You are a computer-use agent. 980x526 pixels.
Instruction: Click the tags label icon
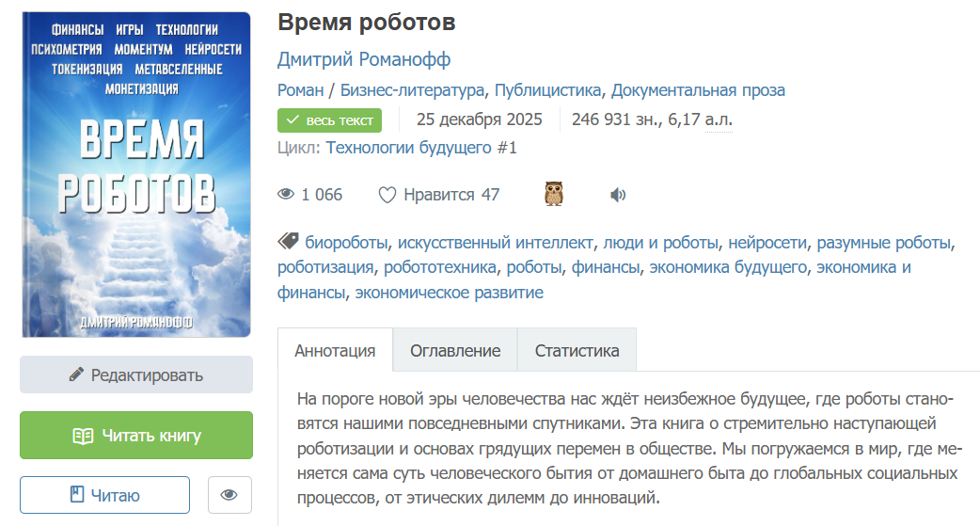[x=288, y=242]
